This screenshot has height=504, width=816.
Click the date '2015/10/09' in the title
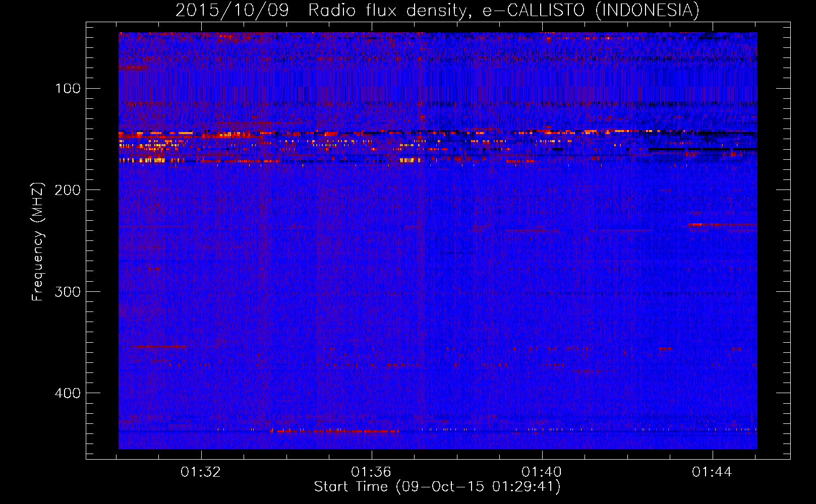point(232,10)
